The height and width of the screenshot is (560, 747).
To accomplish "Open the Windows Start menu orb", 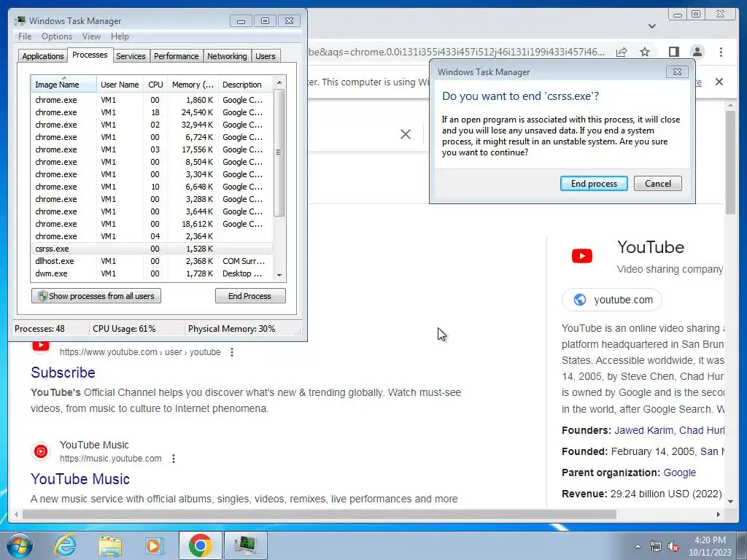I will click(19, 545).
